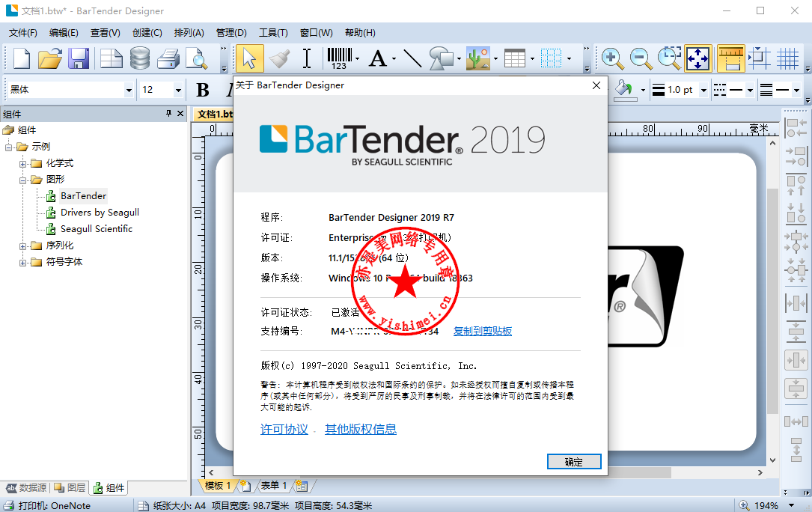Toggle the ruler display icon
This screenshot has width=812, height=512.
[730, 58]
